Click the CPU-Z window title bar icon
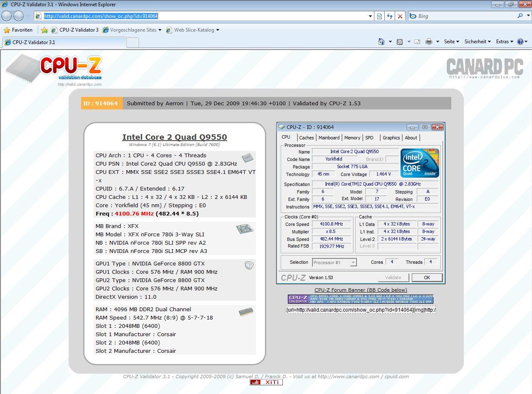Screen dimensions: 532x394 (282, 127)
